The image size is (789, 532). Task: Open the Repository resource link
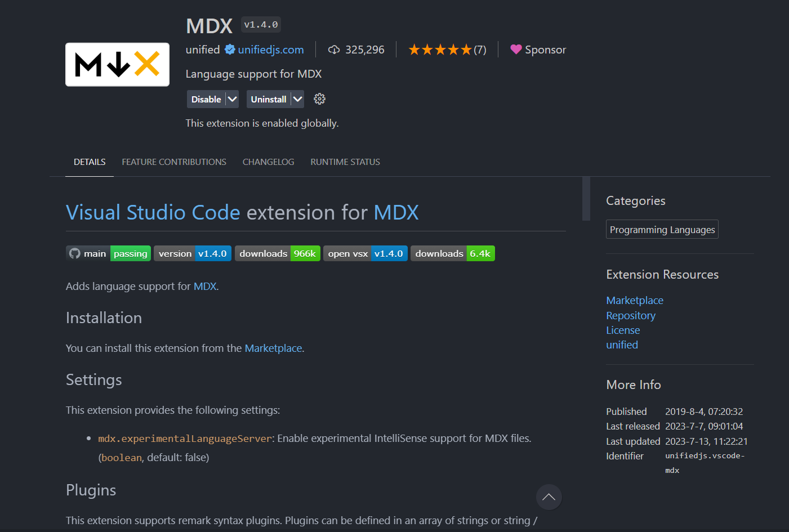tap(631, 316)
